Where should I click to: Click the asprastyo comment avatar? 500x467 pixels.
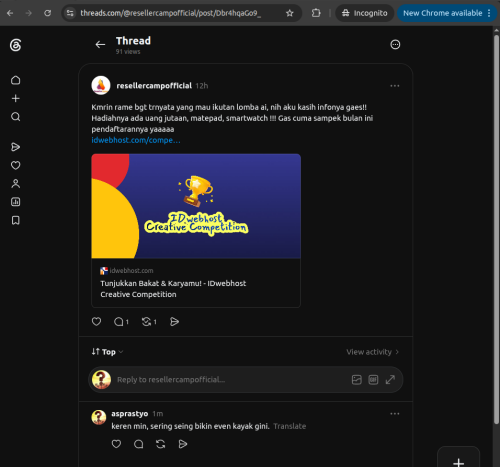point(99,417)
